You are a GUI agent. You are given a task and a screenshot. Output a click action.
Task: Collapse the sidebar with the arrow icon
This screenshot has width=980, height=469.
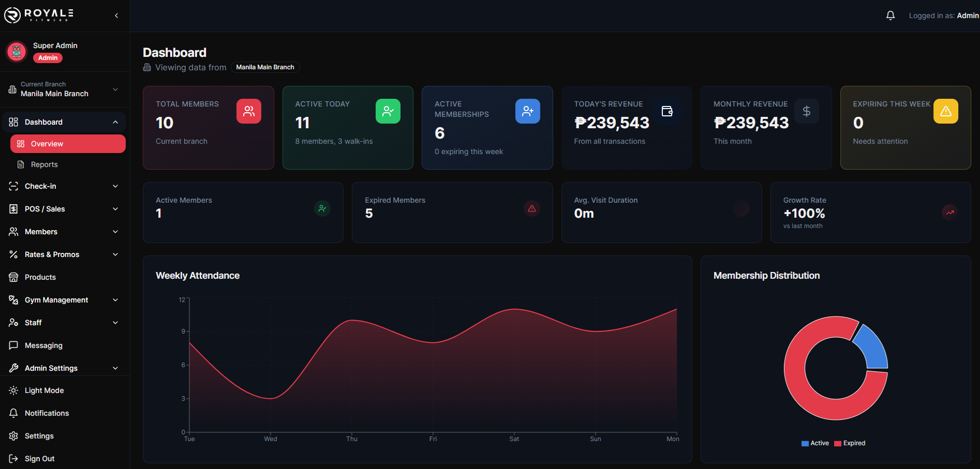116,16
